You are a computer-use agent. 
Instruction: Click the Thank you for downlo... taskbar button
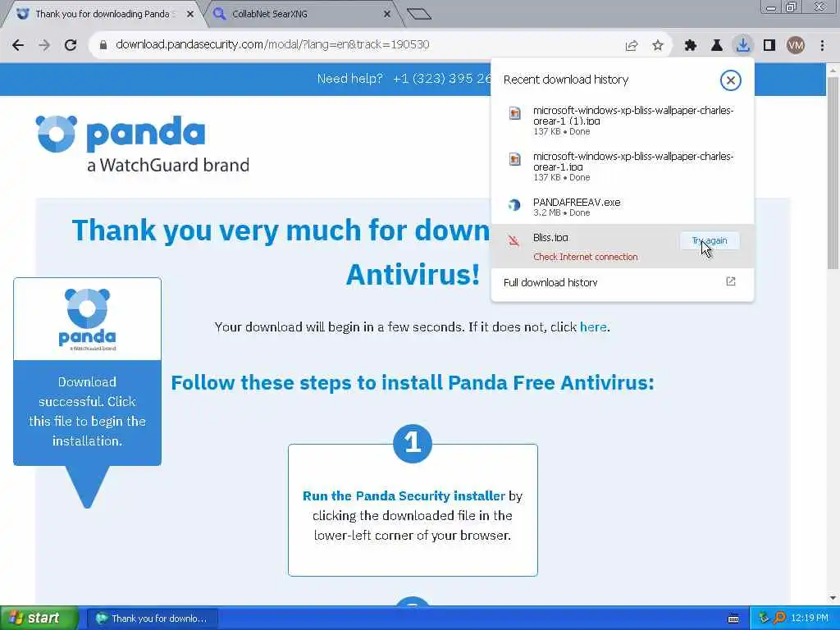pos(153,619)
